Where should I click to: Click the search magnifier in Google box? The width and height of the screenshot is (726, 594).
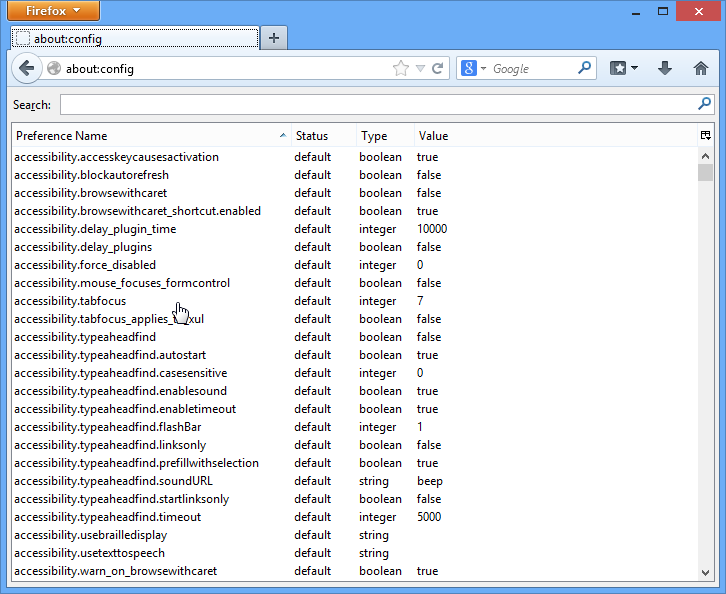[x=585, y=69]
